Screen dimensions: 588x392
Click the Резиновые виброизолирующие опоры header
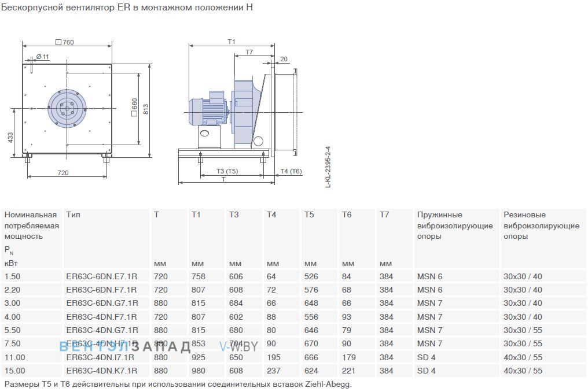[542, 225]
